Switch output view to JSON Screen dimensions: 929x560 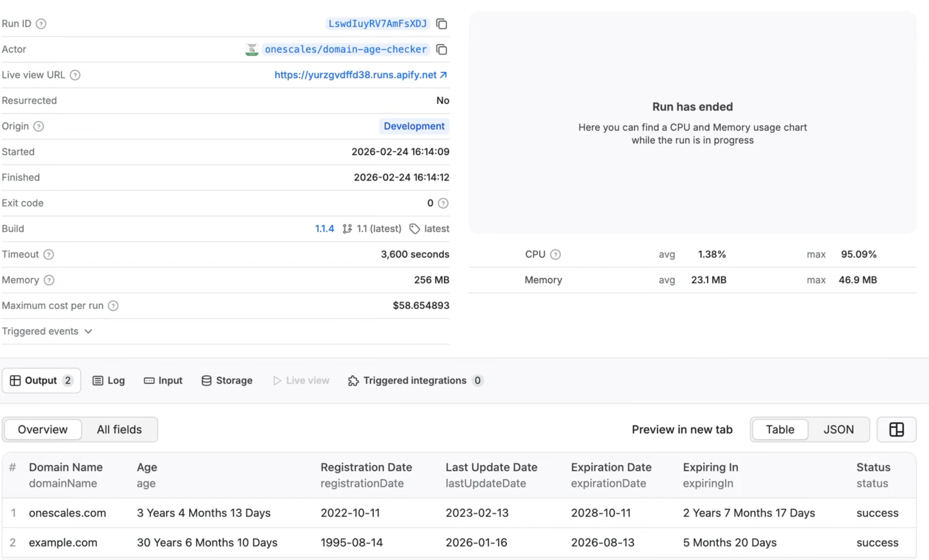839,430
